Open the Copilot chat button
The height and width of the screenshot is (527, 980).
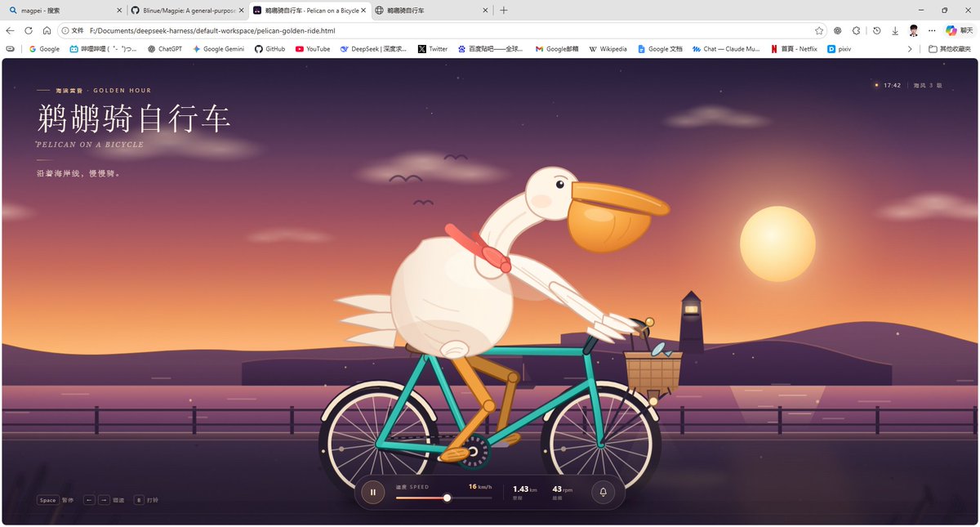point(960,30)
